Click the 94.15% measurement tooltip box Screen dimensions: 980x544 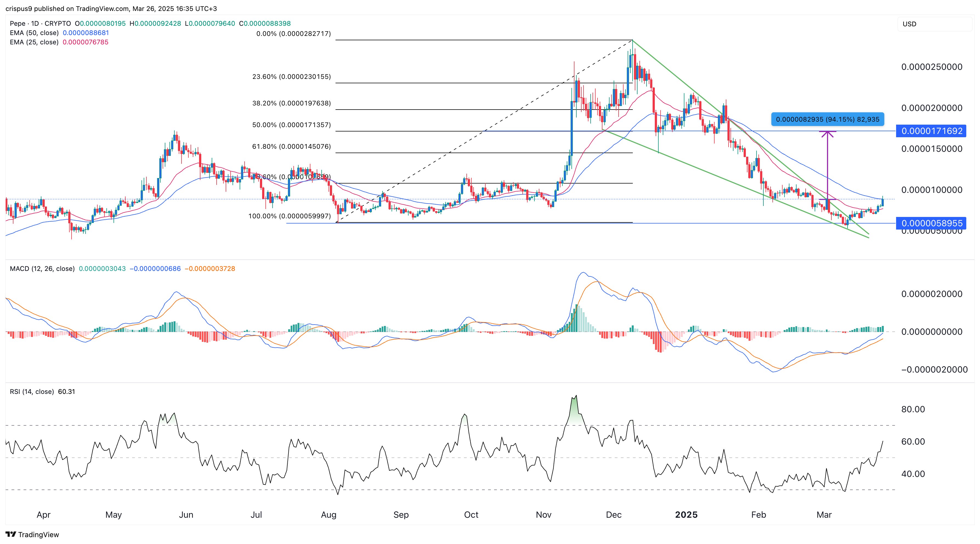(828, 119)
